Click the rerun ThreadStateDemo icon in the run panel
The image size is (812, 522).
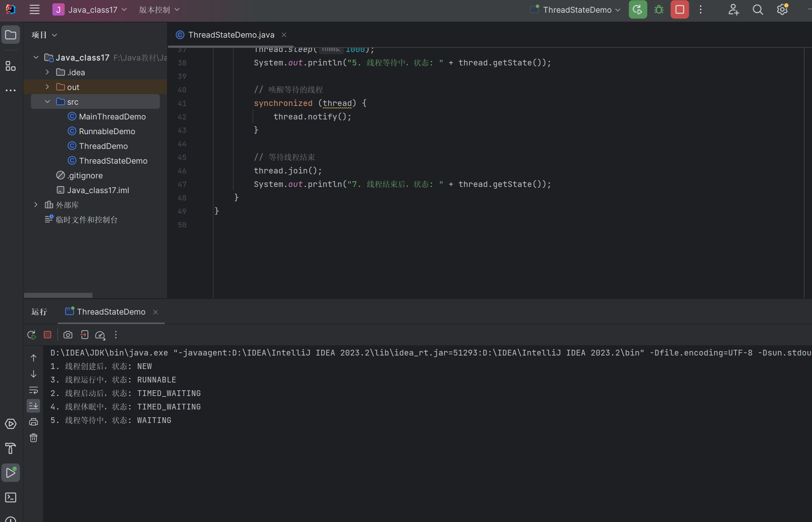tap(32, 335)
